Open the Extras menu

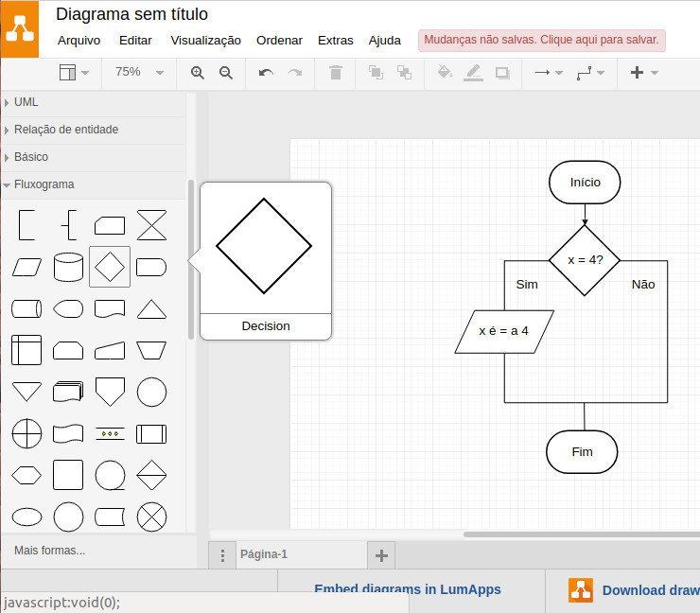point(335,41)
